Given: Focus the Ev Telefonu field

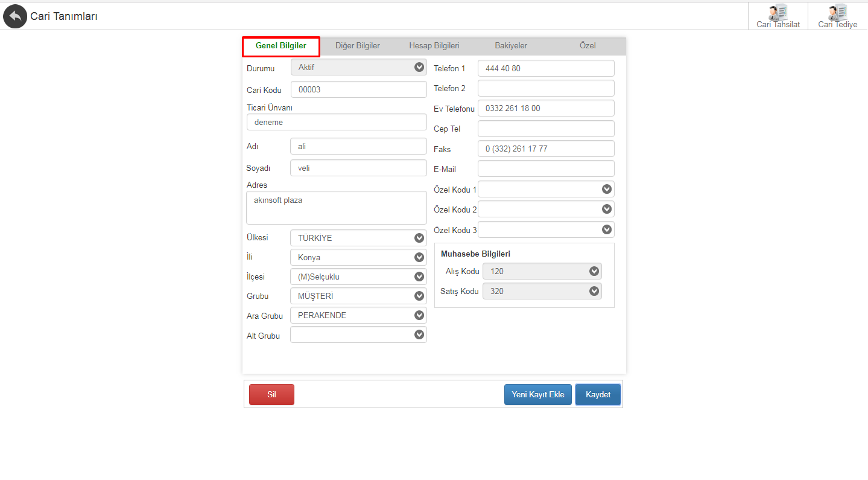Looking at the screenshot, I should [x=546, y=108].
